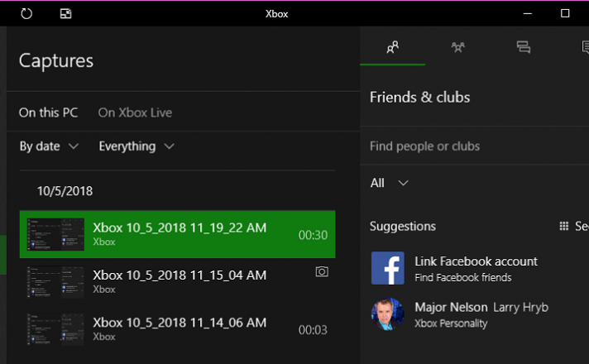Click the 00:03 duration label
The image size is (589, 364).
313,330
